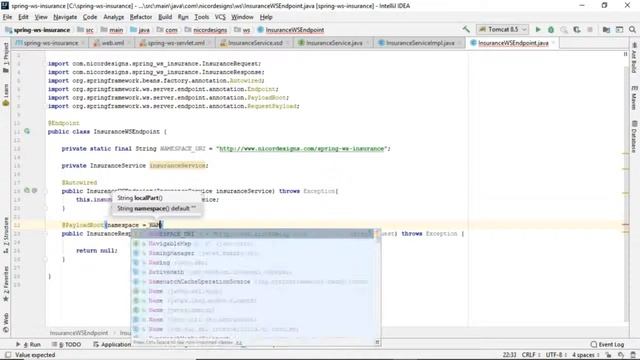Open the File menu
Image resolution: width=640 pixels, height=360 pixels.
7,17
